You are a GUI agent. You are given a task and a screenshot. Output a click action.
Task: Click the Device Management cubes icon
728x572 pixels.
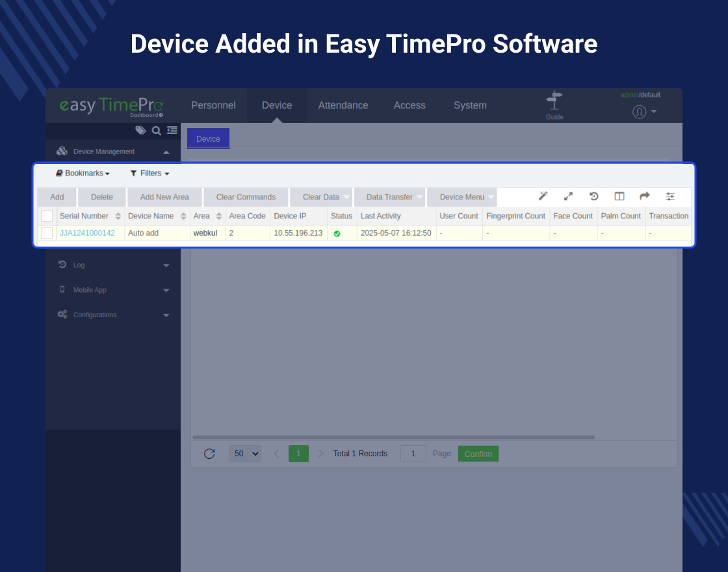pos(62,151)
